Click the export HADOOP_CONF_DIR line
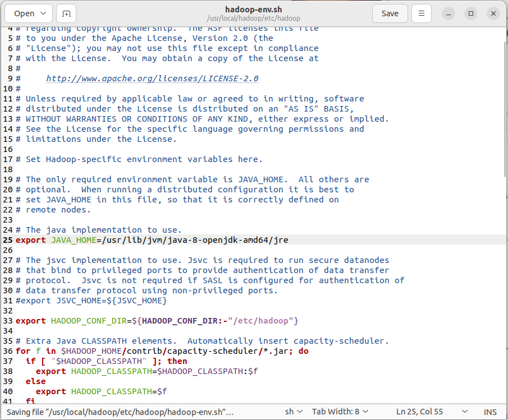Image resolution: width=508 pixels, height=420 pixels. (157, 321)
